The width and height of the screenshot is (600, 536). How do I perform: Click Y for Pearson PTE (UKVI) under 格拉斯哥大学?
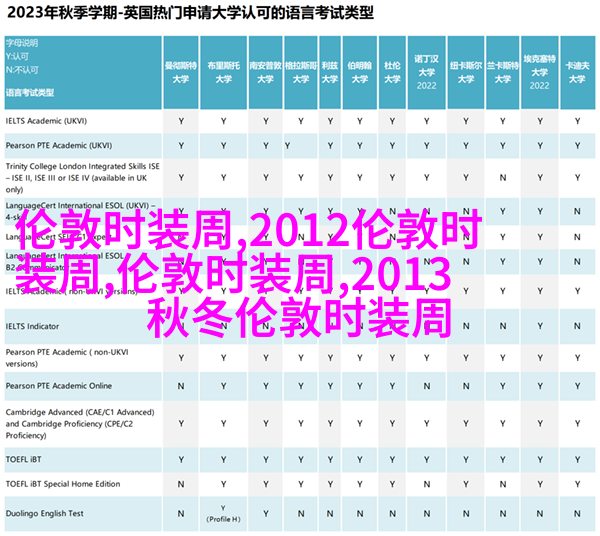(x=287, y=146)
